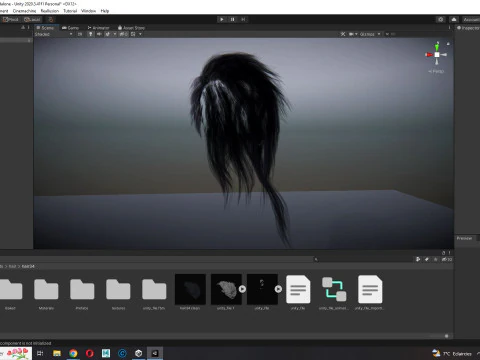Toggle scene lighting bulb icon
The width and height of the screenshot is (480, 360).
(x=90, y=34)
